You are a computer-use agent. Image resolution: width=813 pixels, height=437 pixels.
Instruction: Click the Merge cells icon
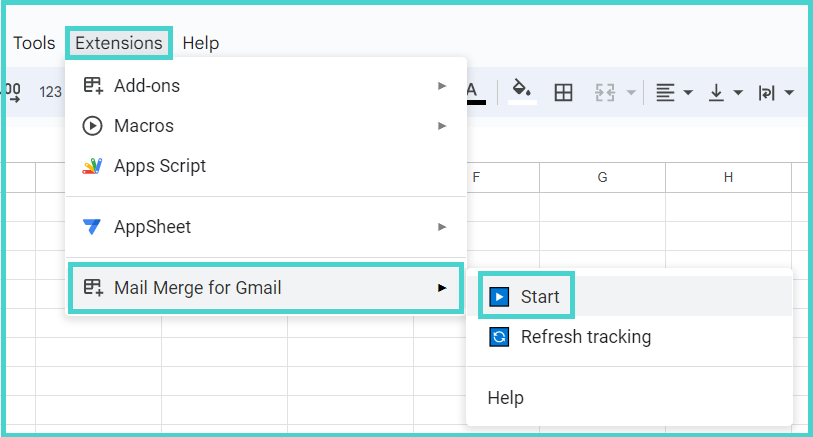(x=605, y=93)
